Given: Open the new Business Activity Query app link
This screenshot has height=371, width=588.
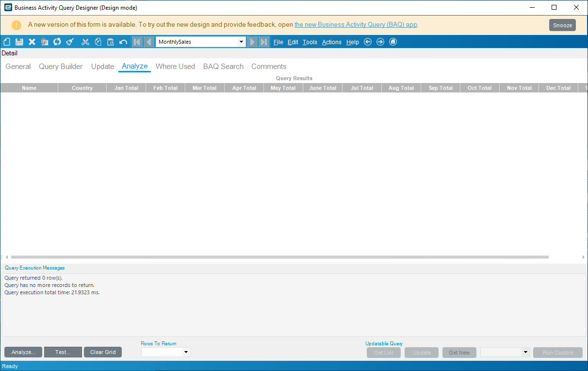Looking at the screenshot, I should (x=356, y=25).
